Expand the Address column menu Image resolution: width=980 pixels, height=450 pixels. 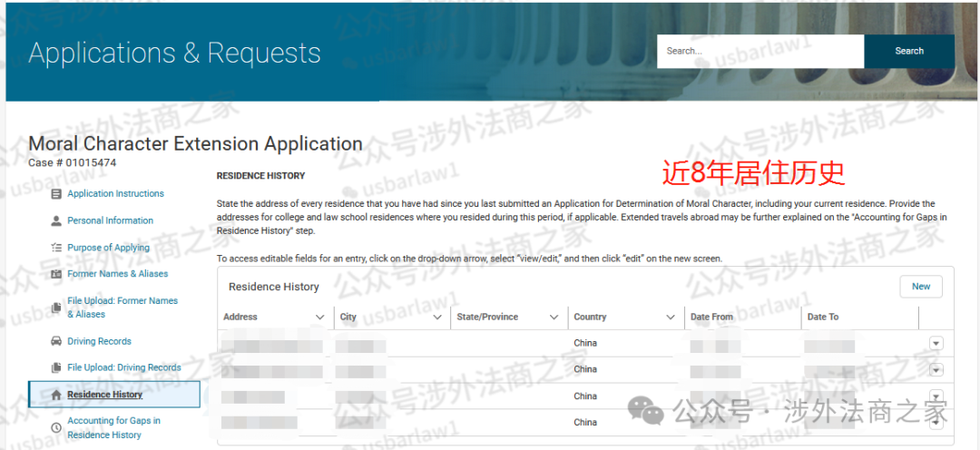(320, 318)
